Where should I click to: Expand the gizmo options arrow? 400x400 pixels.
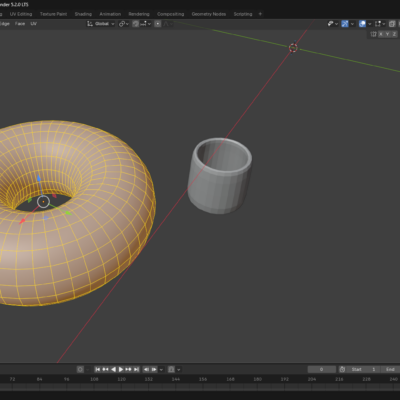(352, 24)
